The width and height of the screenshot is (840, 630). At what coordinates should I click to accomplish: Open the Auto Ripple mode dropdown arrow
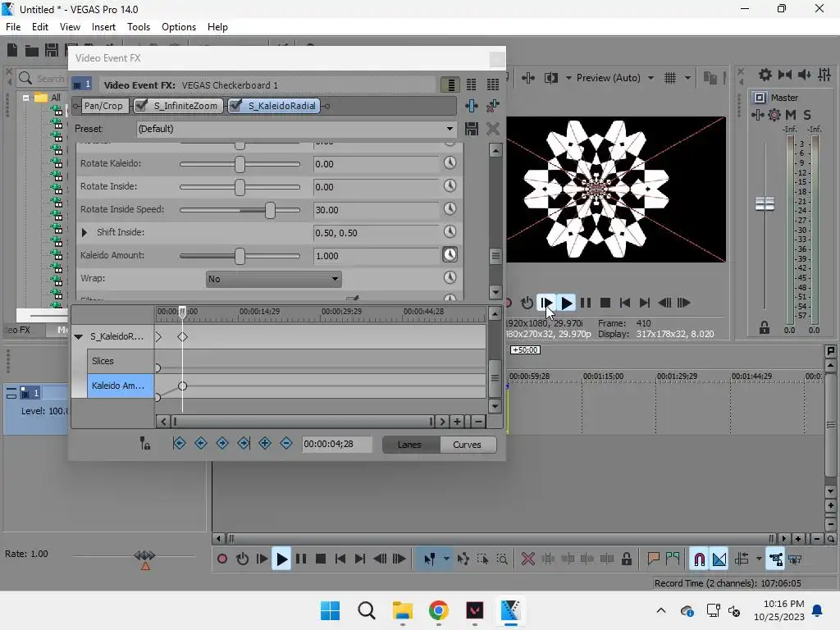tap(759, 559)
